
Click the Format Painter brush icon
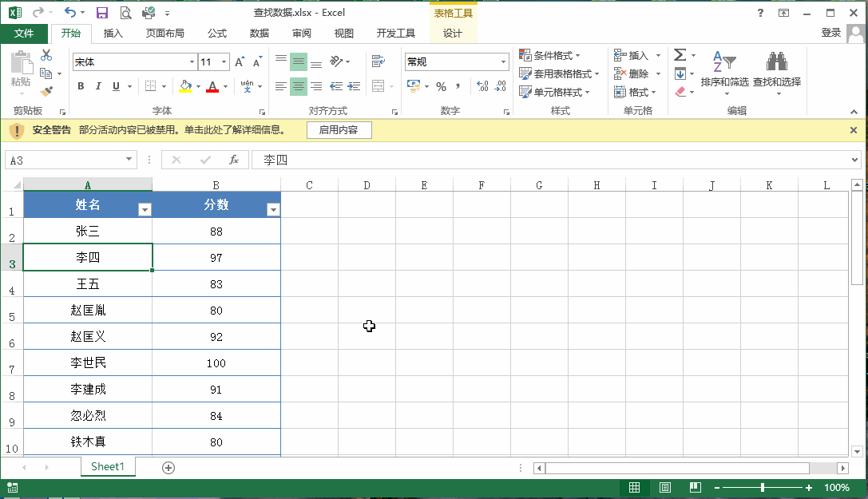point(46,92)
